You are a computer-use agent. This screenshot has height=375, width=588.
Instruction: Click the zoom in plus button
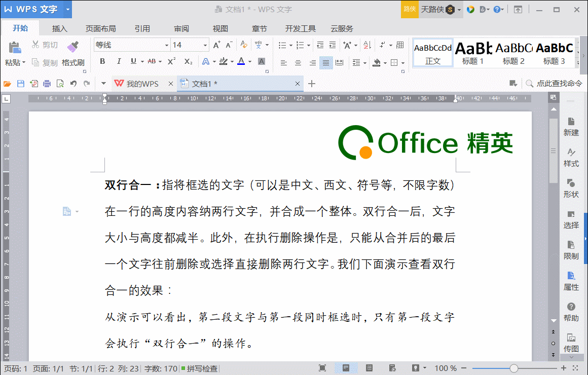click(x=564, y=368)
